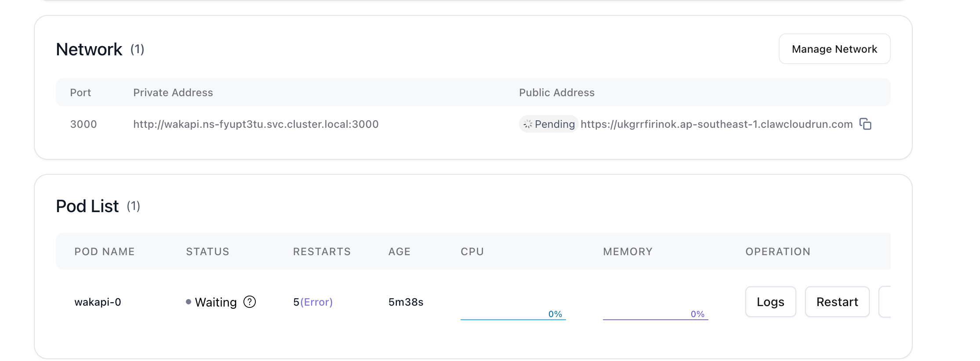Viewport: 980px width, 361px height.
Task: Click the wakapi-0 pod name
Action: point(98,302)
